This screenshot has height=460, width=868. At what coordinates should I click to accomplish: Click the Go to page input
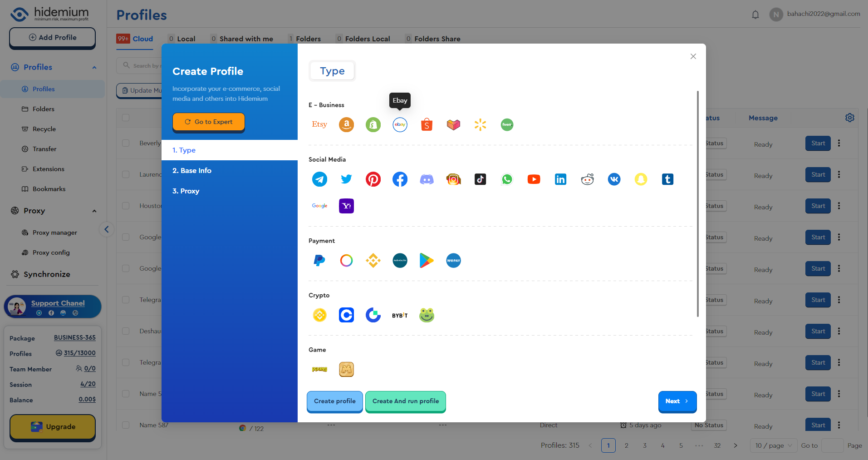click(832, 445)
